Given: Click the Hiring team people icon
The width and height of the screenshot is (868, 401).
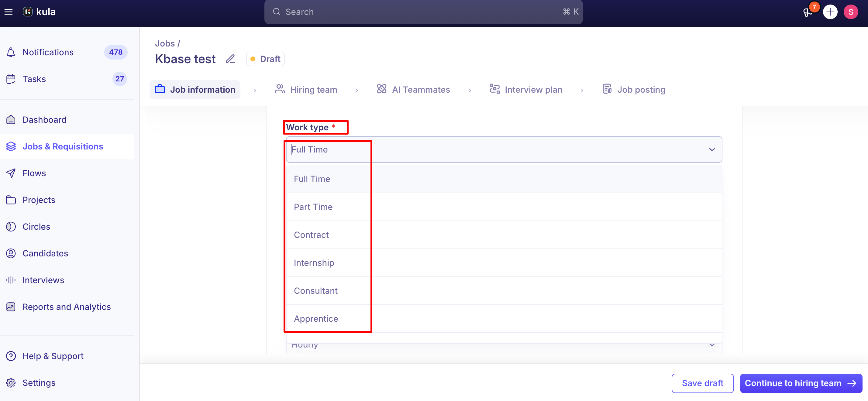Looking at the screenshot, I should coord(280,89).
